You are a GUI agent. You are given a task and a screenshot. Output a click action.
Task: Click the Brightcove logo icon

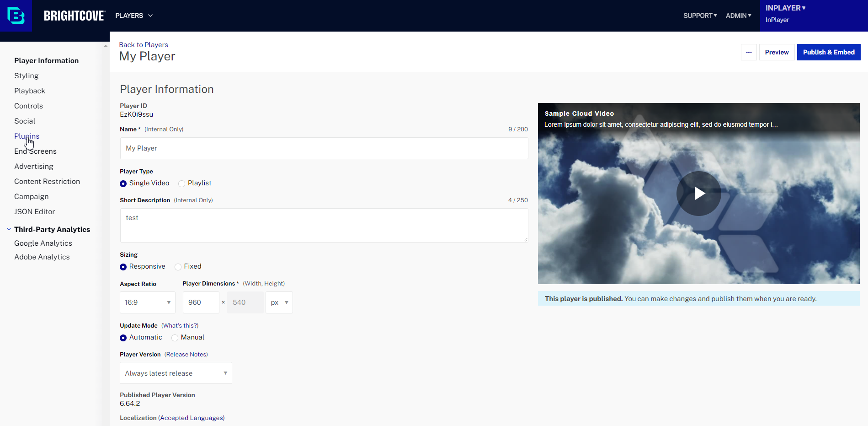point(16,16)
